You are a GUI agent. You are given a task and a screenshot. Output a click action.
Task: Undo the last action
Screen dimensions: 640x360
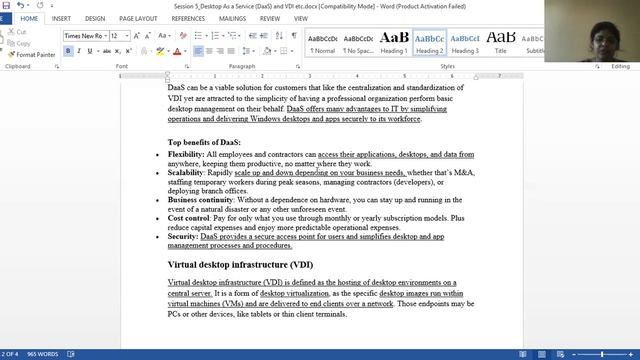(x=20, y=6)
